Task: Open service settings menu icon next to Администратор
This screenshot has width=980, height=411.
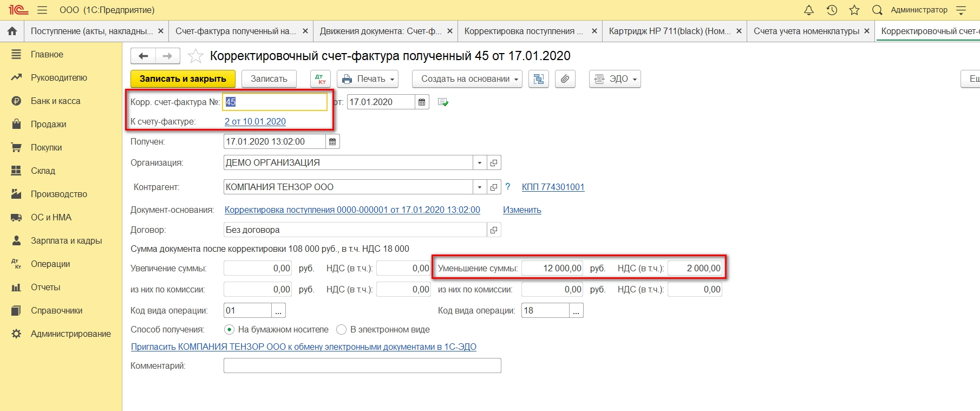Action: (961, 10)
